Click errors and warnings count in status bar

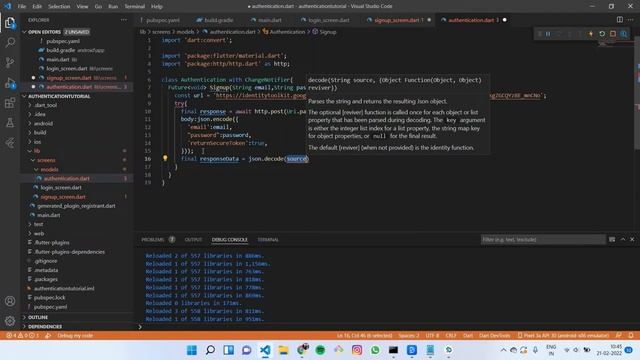coord(22,336)
